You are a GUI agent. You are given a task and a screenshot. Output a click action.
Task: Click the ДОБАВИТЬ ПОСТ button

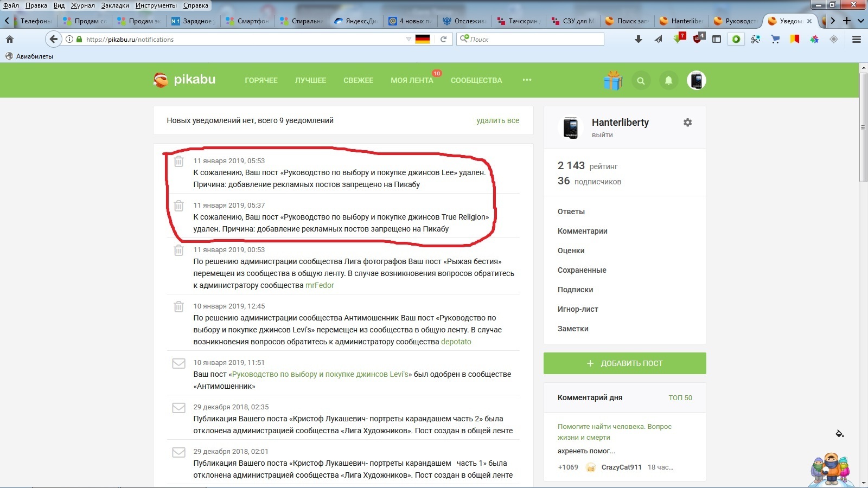pos(624,363)
